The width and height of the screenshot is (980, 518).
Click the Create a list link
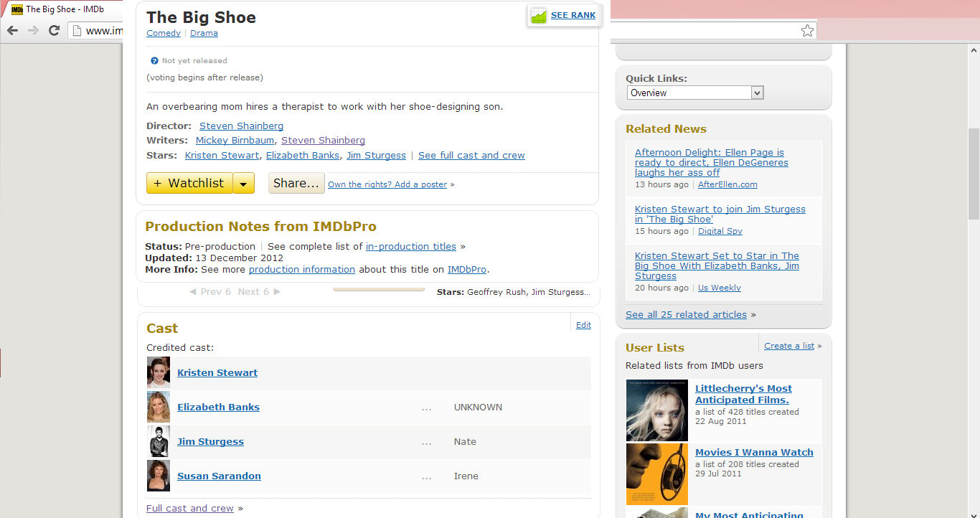(x=789, y=346)
